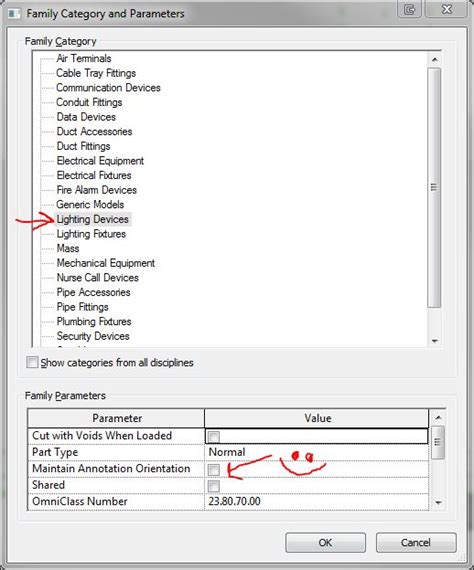Click the dialog title bar icon
The width and height of the screenshot is (474, 570).
[14, 14]
